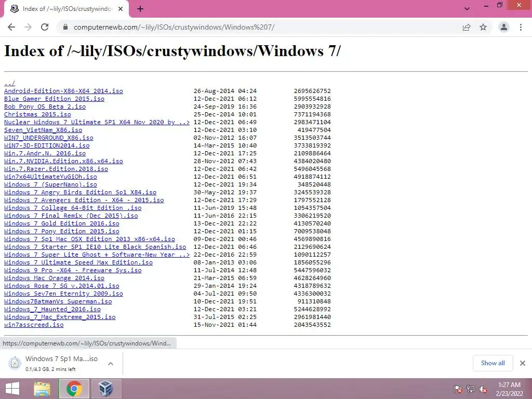Open VirtualBox from the taskbar
This screenshot has width=532, height=399.
(x=105, y=389)
